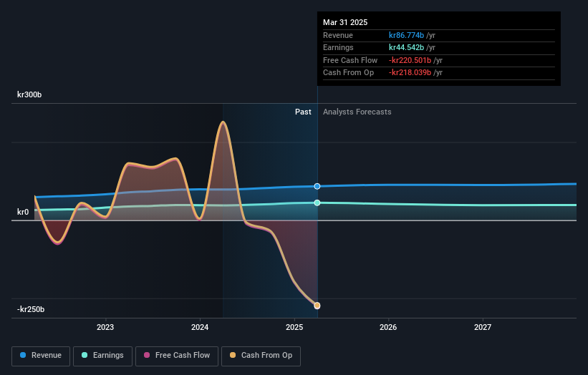Click the blue Revenue legend dot

pyautogui.click(x=23, y=355)
